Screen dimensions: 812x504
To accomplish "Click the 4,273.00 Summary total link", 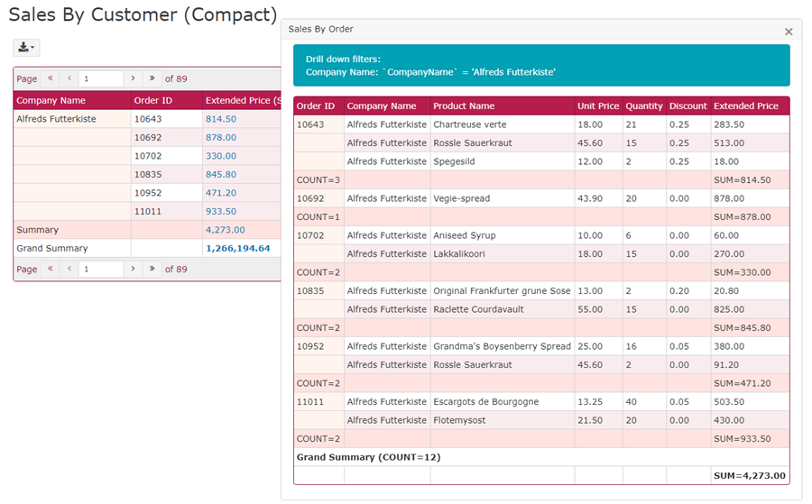I will 225,230.
